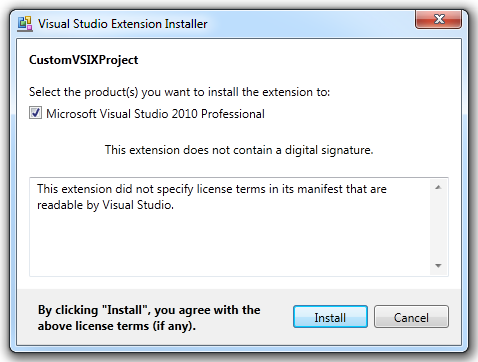Close the Extension Installer dialog
This screenshot has width=478, height=362.
pyautogui.click(x=439, y=19)
